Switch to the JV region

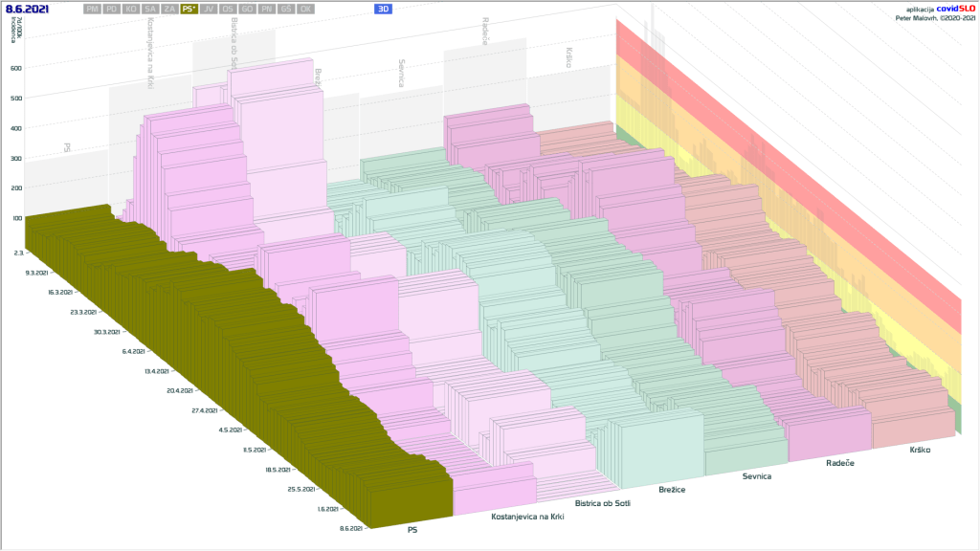209,9
